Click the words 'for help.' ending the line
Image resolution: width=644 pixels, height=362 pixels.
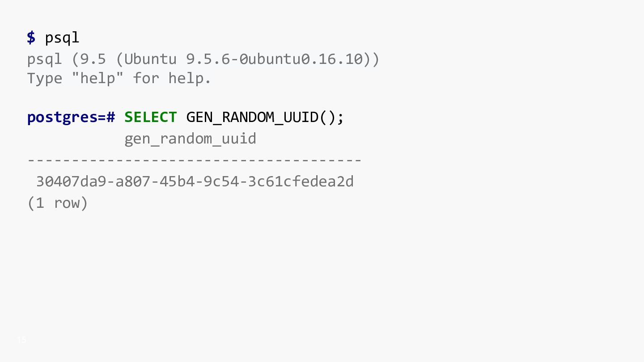point(172,78)
